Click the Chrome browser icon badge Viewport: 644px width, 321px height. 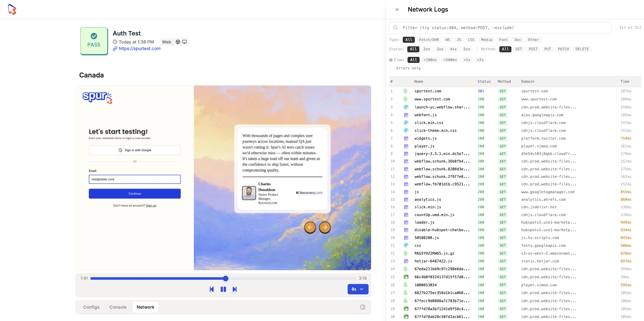tap(178, 42)
